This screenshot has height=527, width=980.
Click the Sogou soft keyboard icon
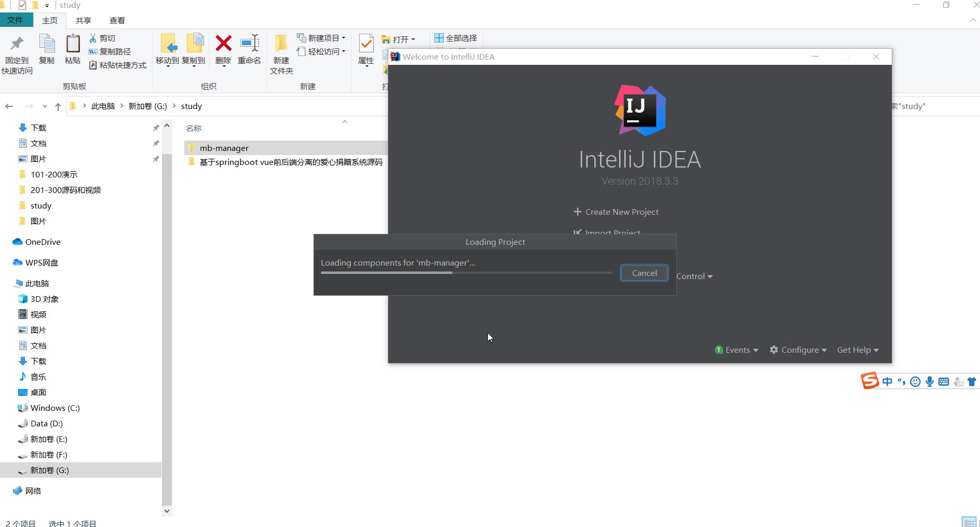click(944, 382)
